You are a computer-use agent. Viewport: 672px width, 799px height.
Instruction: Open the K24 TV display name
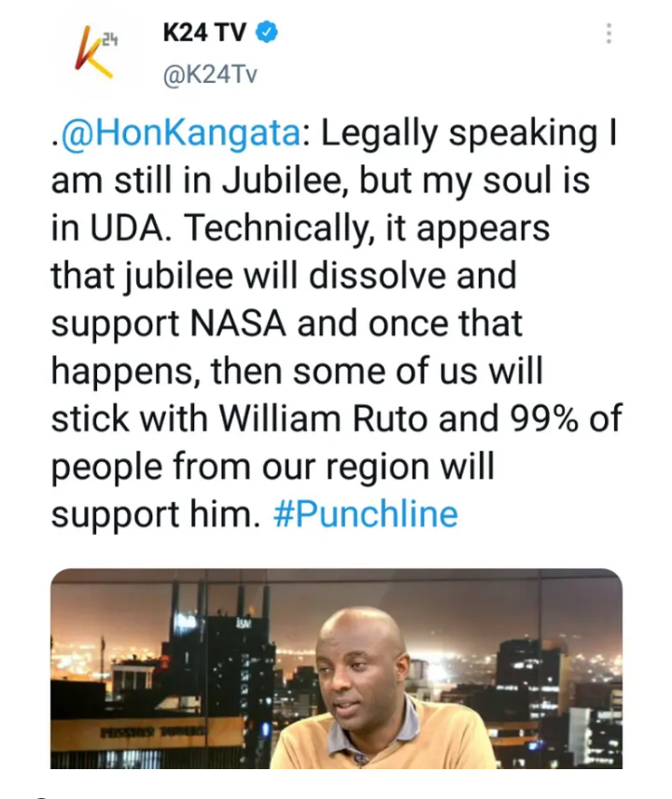[204, 33]
